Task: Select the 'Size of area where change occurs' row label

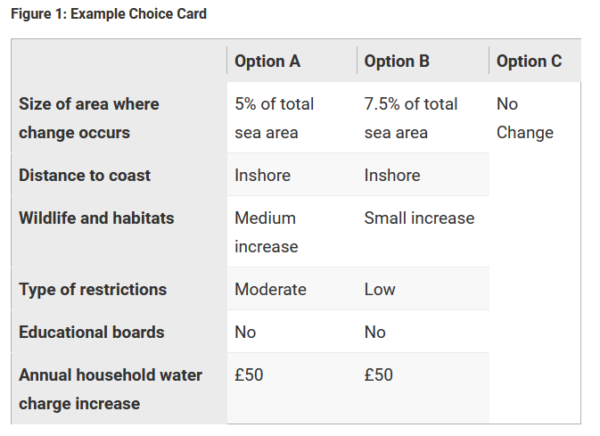Action: pyautogui.click(x=88, y=118)
